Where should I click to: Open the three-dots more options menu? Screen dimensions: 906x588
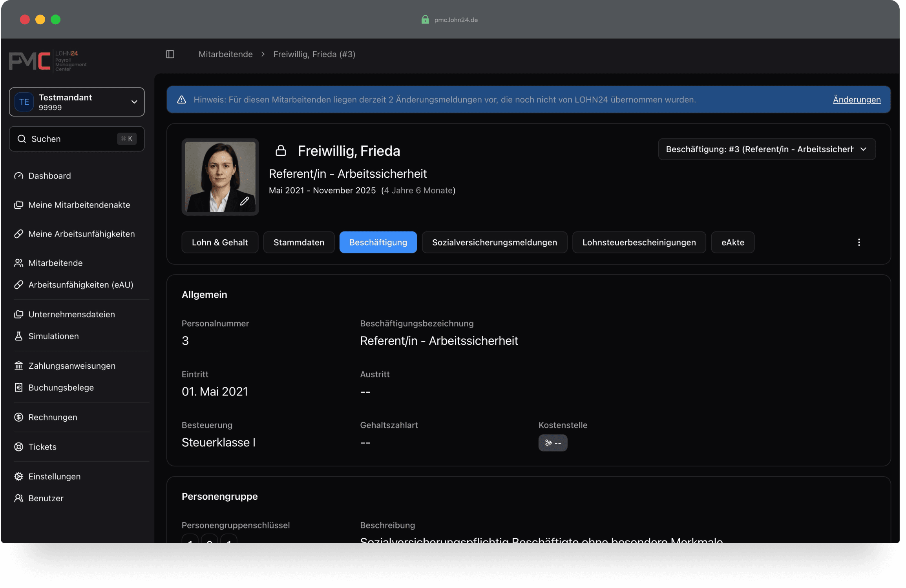point(859,242)
